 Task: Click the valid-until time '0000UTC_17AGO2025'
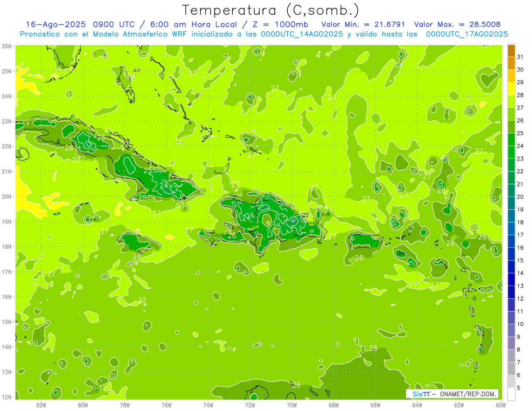[467, 34]
